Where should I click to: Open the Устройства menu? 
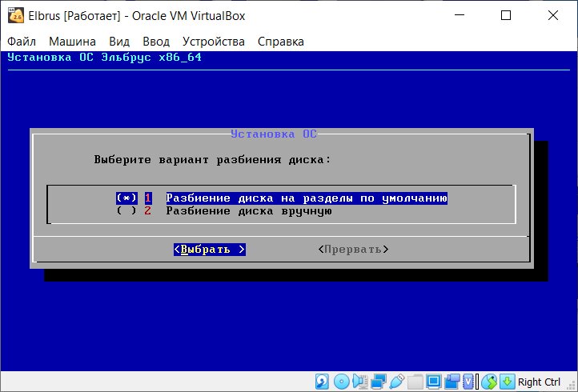[214, 42]
